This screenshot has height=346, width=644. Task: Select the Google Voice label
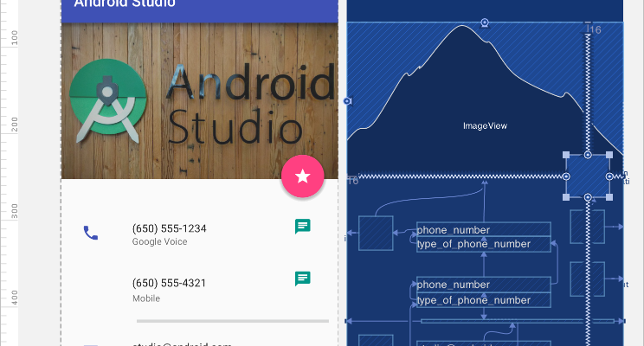(160, 241)
